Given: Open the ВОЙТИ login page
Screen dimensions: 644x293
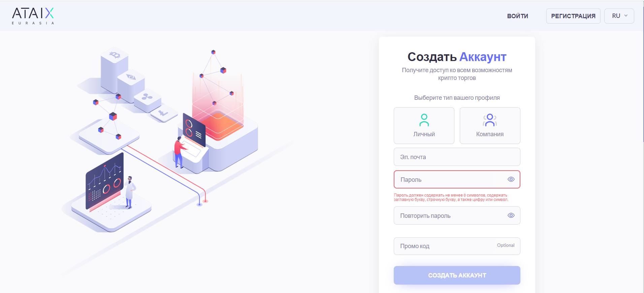Looking at the screenshot, I should click(x=517, y=16).
